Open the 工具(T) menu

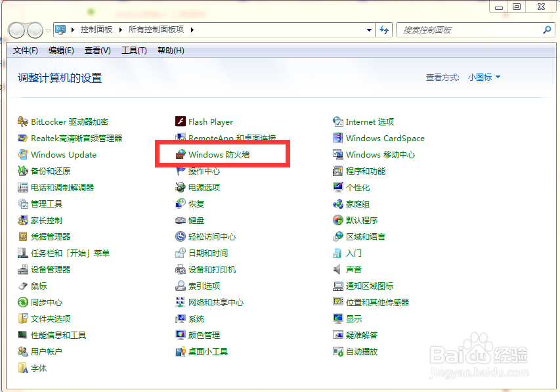pos(135,51)
